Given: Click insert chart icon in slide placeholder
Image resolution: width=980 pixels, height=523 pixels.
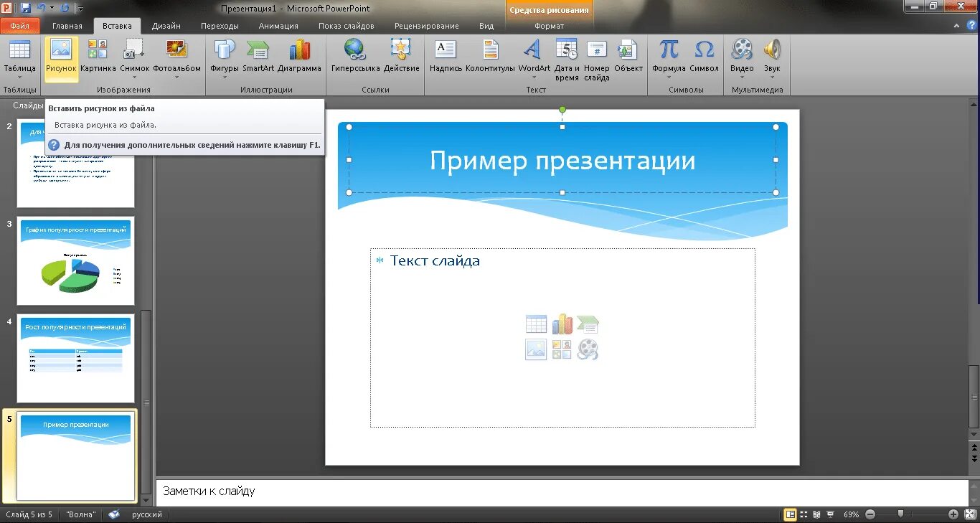Looking at the screenshot, I should (562, 324).
